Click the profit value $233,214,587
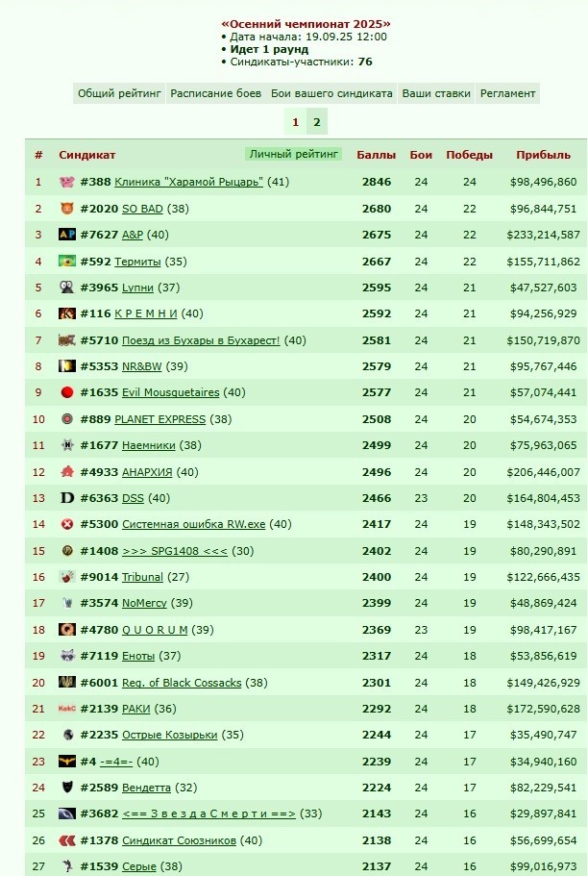The width and height of the screenshot is (588, 876). [544, 235]
